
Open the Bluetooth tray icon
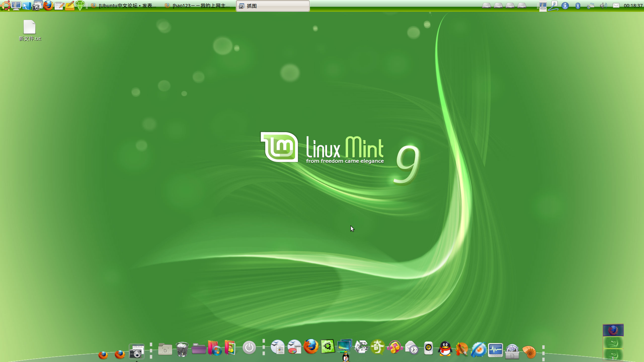pyautogui.click(x=578, y=6)
